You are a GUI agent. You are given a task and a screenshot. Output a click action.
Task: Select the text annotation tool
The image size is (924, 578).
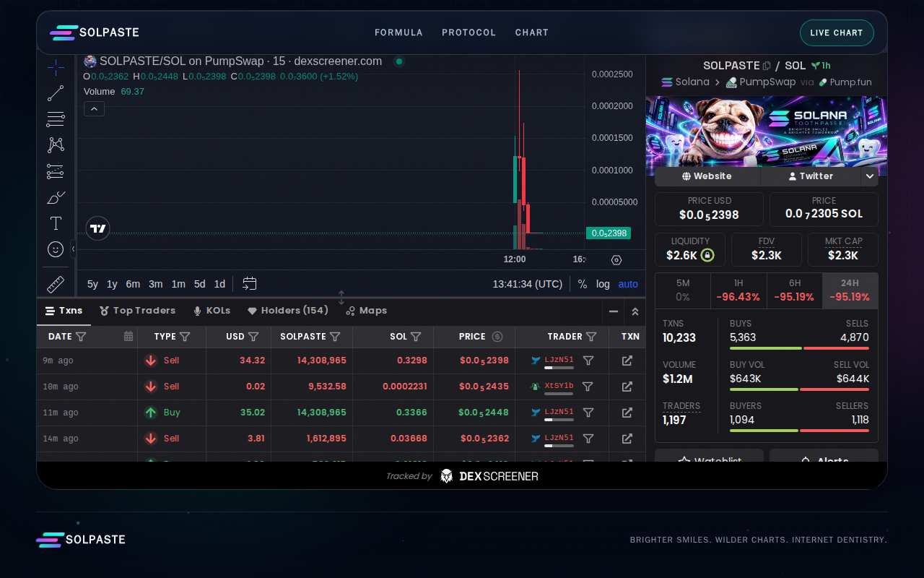[56, 223]
